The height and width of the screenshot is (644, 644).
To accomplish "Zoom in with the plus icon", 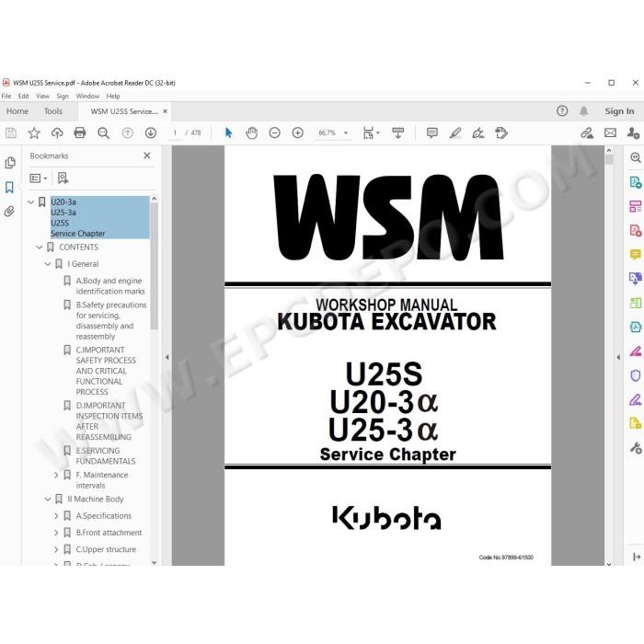I will tap(297, 133).
